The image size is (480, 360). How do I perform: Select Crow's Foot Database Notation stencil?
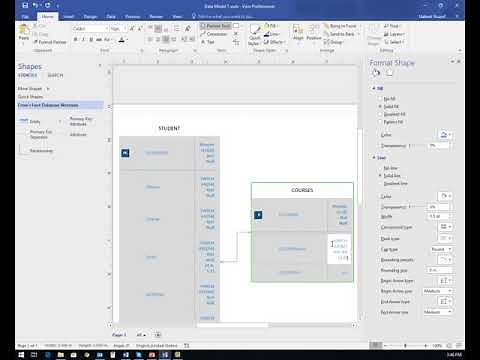tap(60, 105)
